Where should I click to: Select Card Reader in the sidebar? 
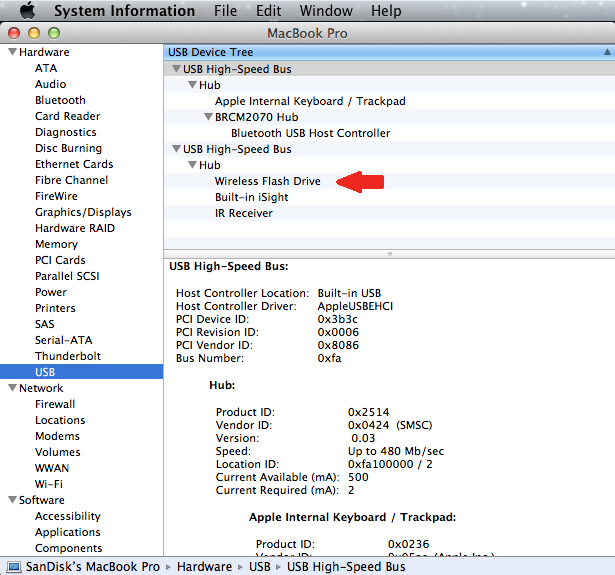[67, 116]
